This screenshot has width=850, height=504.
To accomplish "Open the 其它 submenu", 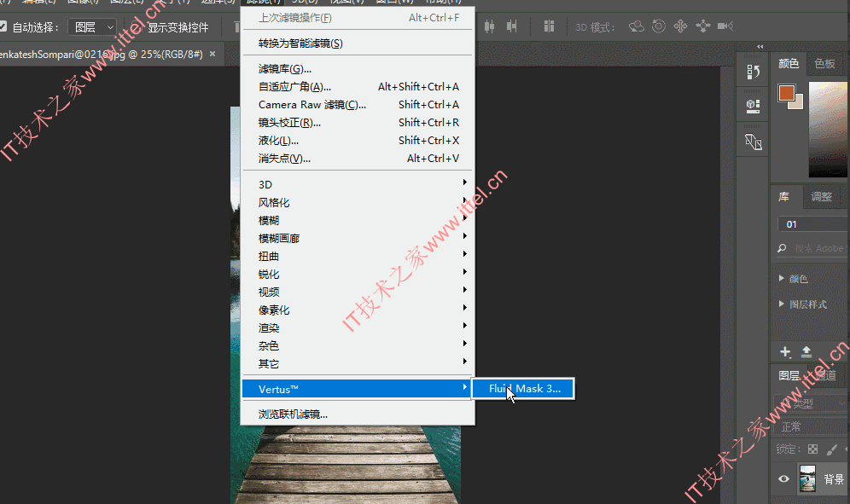I will tap(358, 363).
